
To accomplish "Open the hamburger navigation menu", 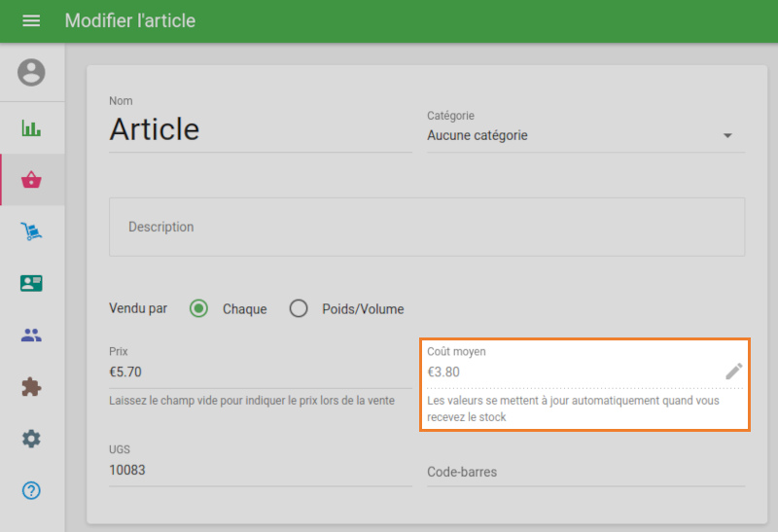I will click(x=31, y=20).
